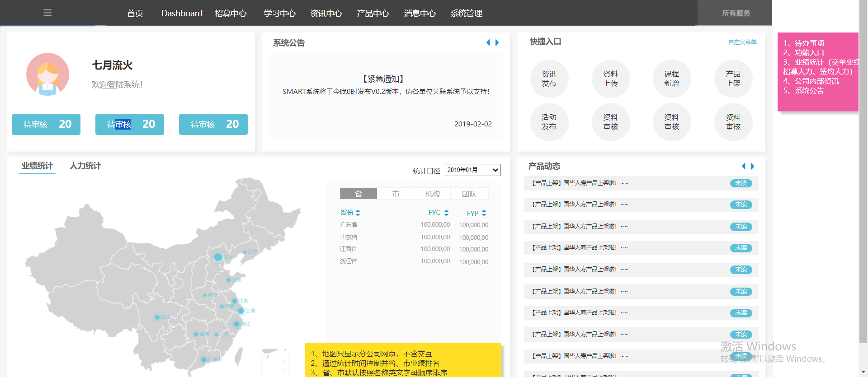Select the 江苏 marker on the map
The image size is (868, 377).
(x=235, y=301)
